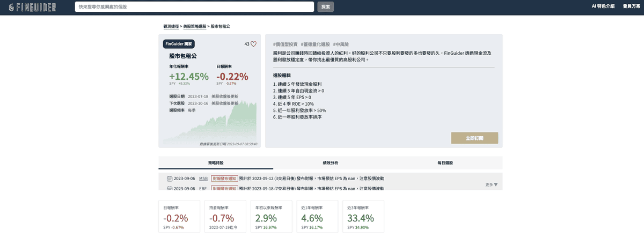Switch to the 策略持股 tab
The image size is (644, 238).
coord(216,162)
